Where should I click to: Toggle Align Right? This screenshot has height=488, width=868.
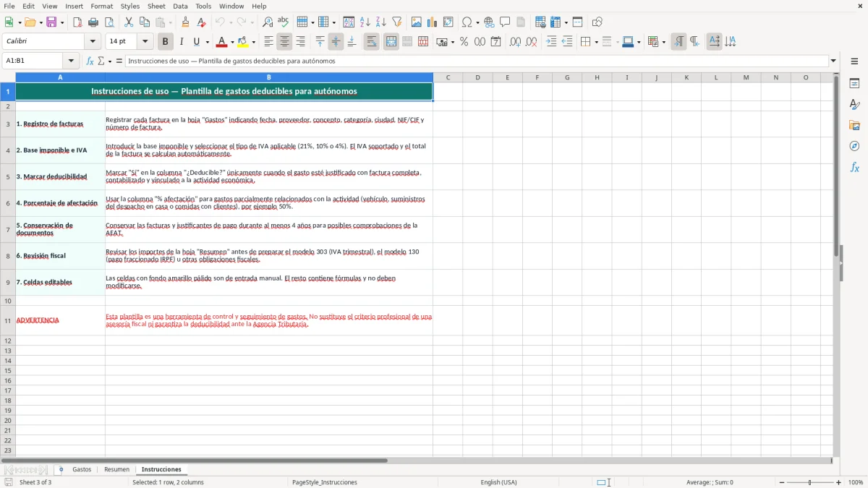[301, 42]
